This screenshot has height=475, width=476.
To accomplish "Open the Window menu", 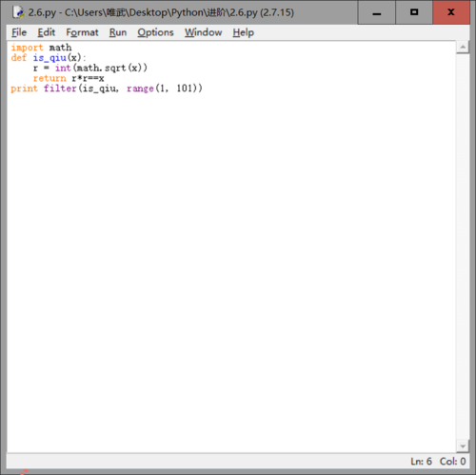I will coord(204,32).
